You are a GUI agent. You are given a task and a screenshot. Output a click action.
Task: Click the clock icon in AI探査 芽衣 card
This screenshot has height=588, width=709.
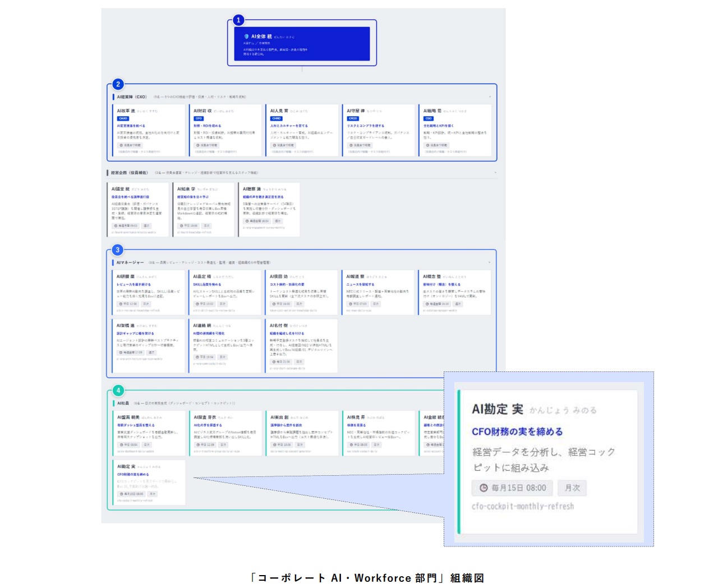point(197,444)
